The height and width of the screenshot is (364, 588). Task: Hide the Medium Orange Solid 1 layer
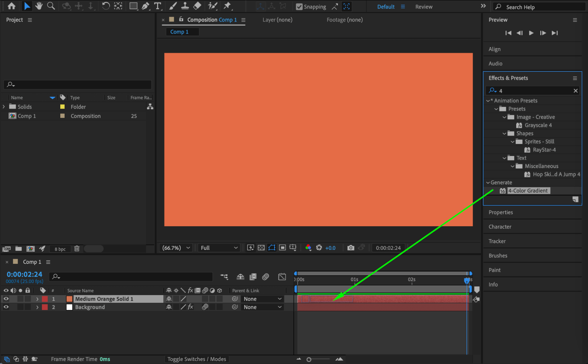point(6,299)
